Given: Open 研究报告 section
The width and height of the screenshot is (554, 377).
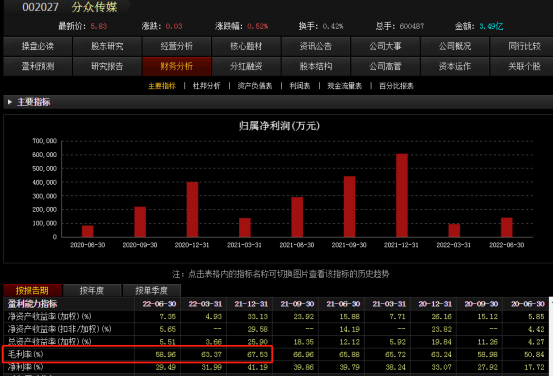Looking at the screenshot, I should (107, 66).
